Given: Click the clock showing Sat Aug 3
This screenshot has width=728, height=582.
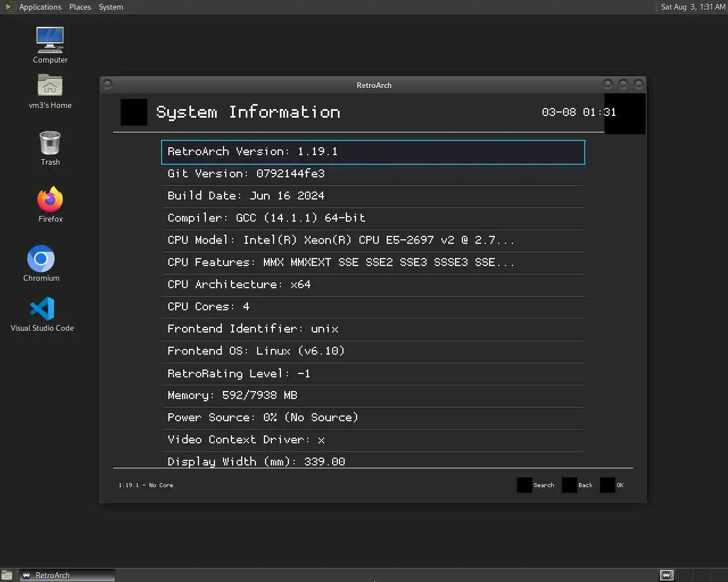Looking at the screenshot, I should [x=693, y=7].
